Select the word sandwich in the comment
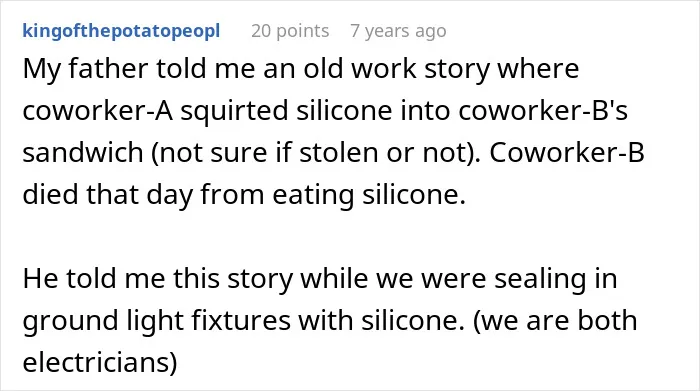This screenshot has height=391, width=700. tap(83, 152)
